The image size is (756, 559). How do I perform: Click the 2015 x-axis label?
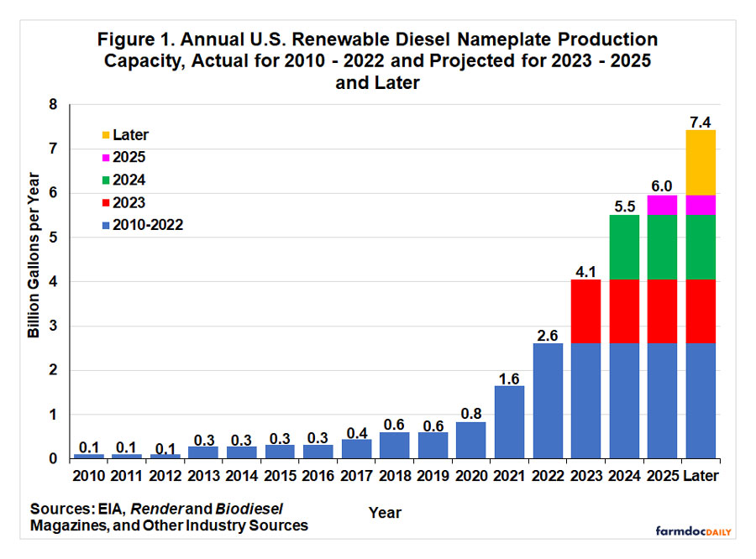280,476
